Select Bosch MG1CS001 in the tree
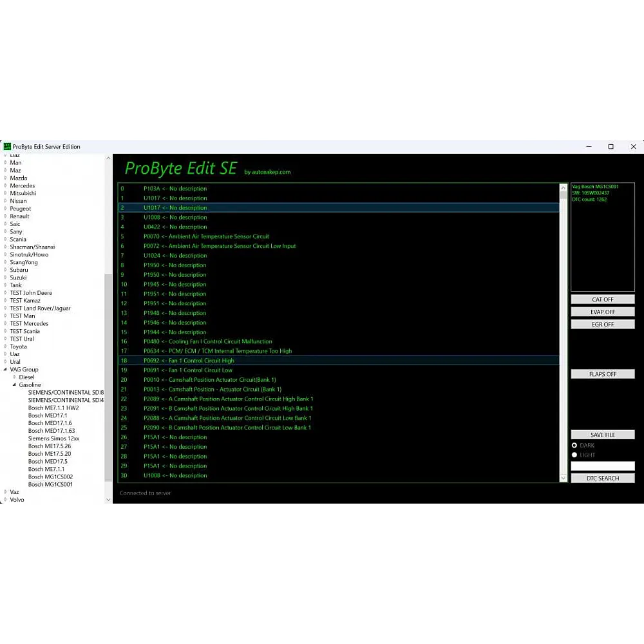 pos(50,484)
